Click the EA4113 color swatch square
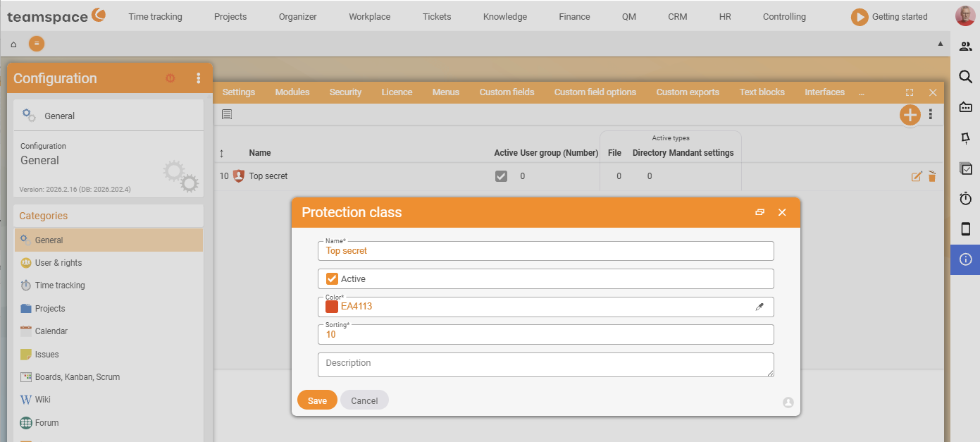This screenshot has width=980, height=442. pyautogui.click(x=332, y=307)
